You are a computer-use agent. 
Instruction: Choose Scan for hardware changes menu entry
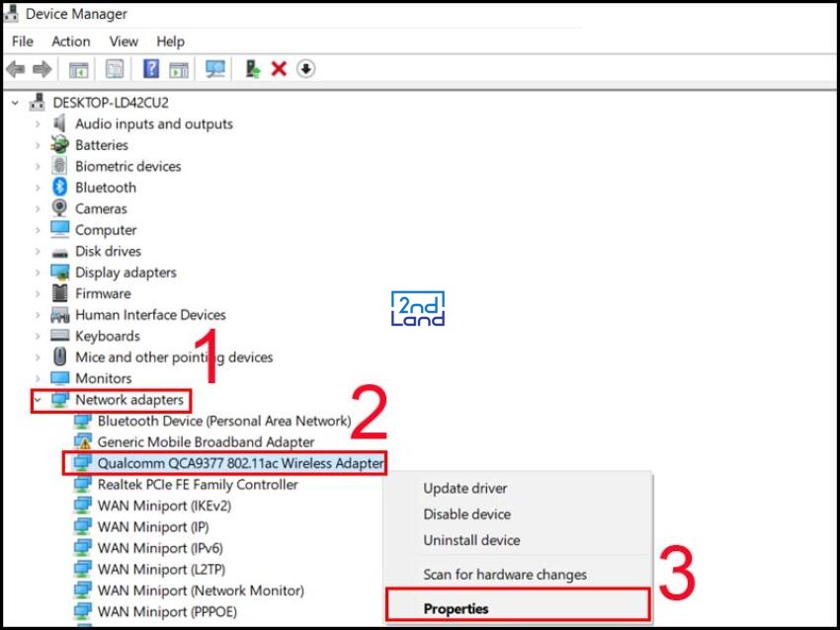click(505, 575)
